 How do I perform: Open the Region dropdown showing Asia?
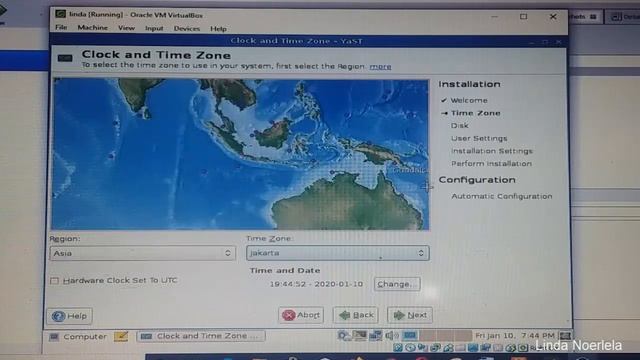(142, 253)
